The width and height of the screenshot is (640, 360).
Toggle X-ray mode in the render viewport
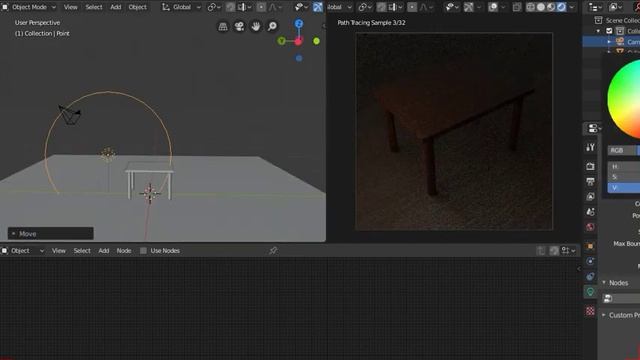pyautogui.click(x=517, y=7)
